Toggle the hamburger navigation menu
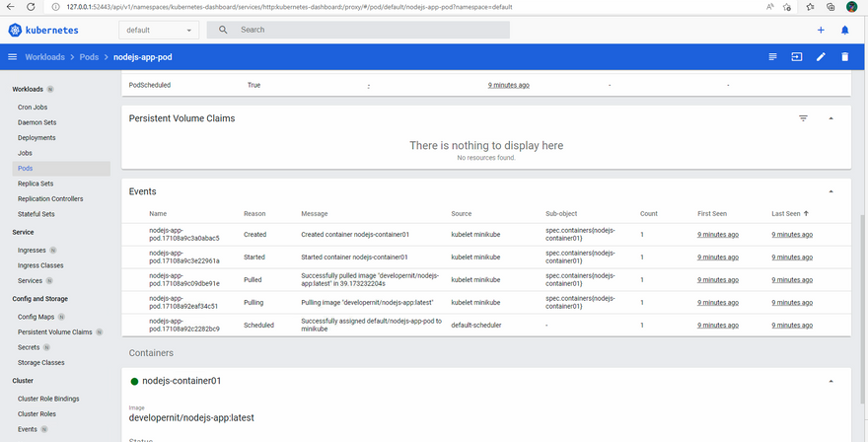Screen dimensions: 868x442 (13, 57)
